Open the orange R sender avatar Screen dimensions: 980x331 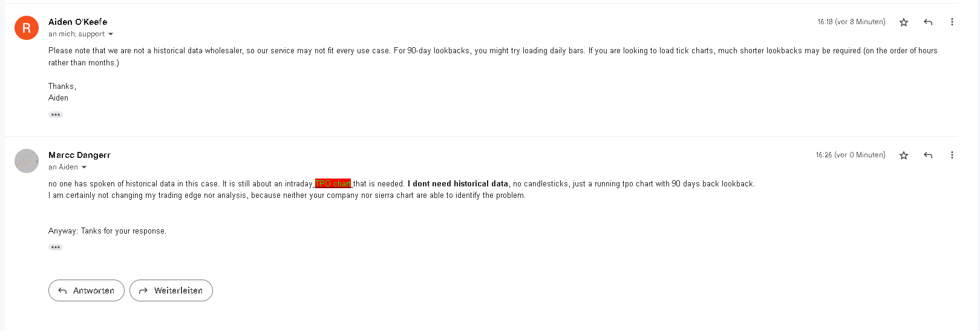point(27,28)
